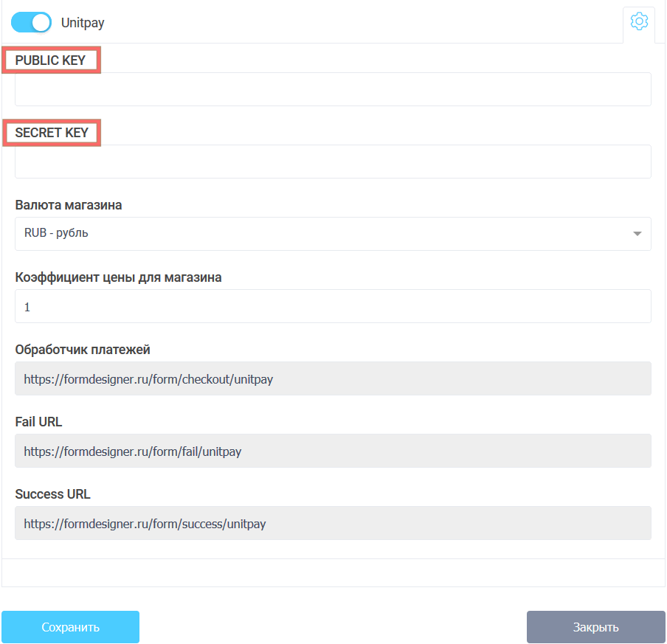Click the Обработчик платежей label

point(83,350)
